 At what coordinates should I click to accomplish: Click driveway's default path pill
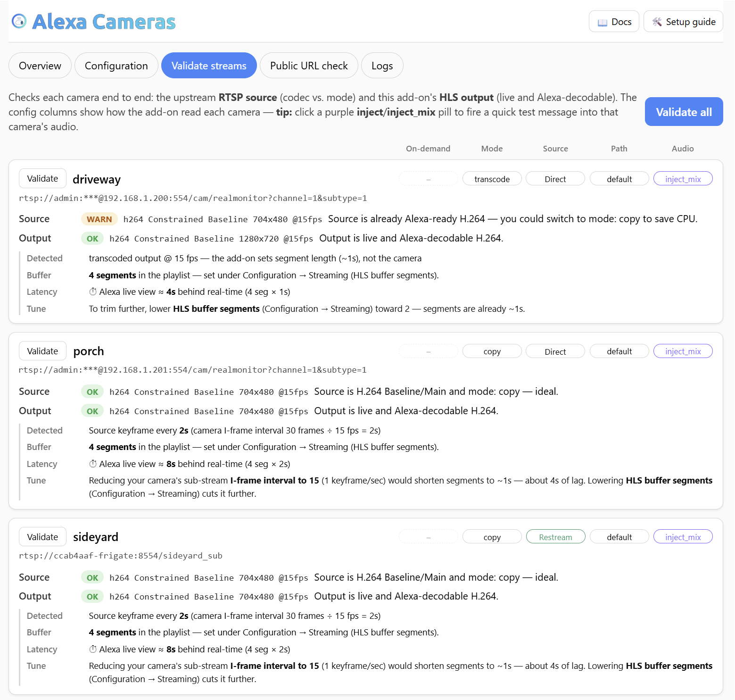(x=619, y=179)
